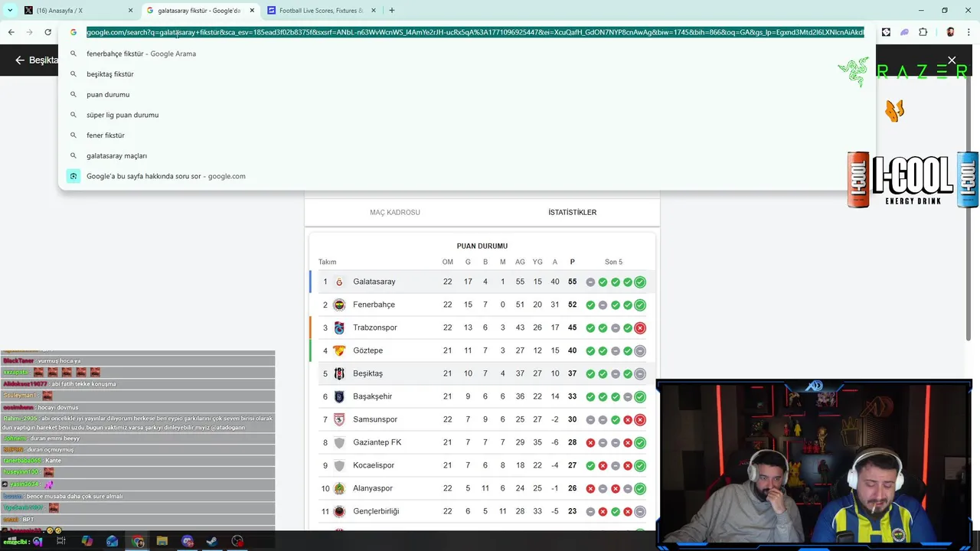Click the browser forward arrow
The width and height of the screenshot is (980, 551).
(29, 32)
